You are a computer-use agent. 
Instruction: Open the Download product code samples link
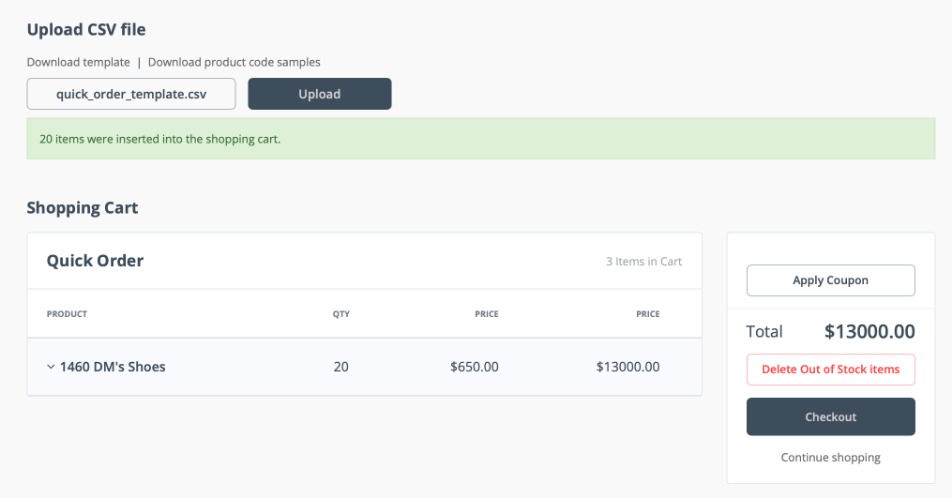(234, 62)
